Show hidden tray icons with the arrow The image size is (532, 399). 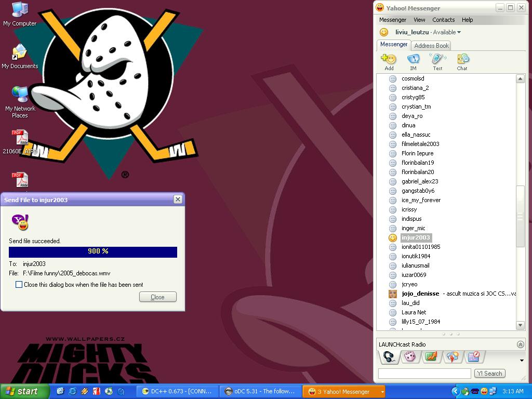tap(455, 392)
